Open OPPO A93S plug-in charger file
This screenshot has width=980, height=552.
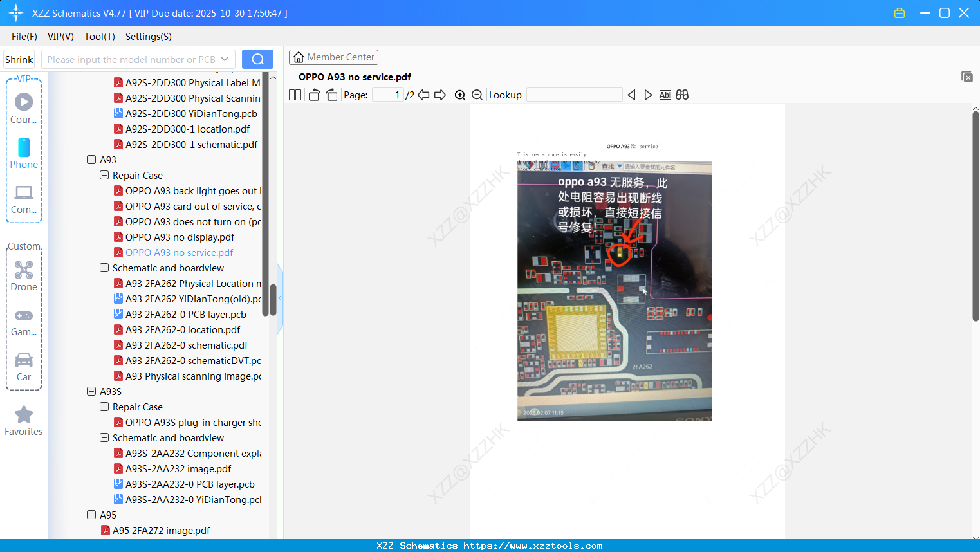(x=188, y=423)
